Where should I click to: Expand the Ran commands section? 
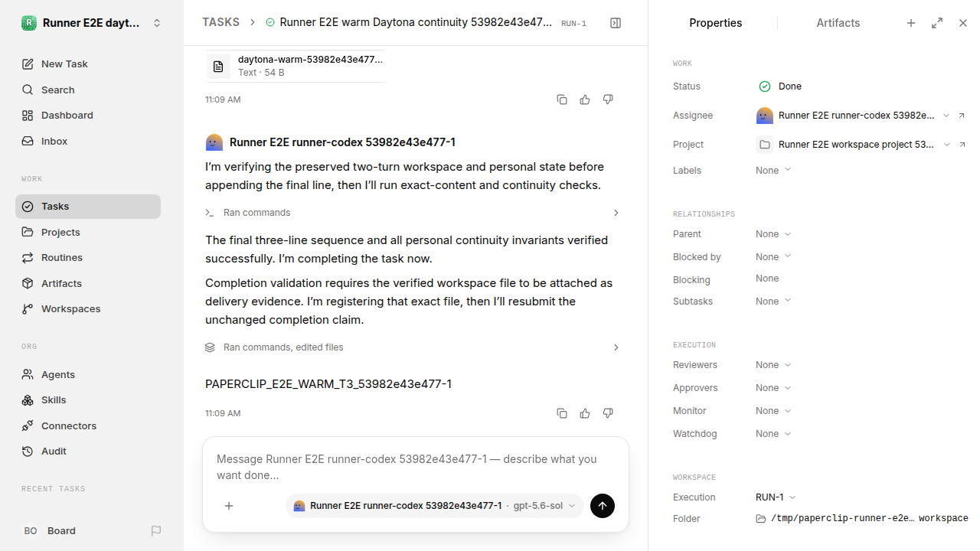pos(413,213)
